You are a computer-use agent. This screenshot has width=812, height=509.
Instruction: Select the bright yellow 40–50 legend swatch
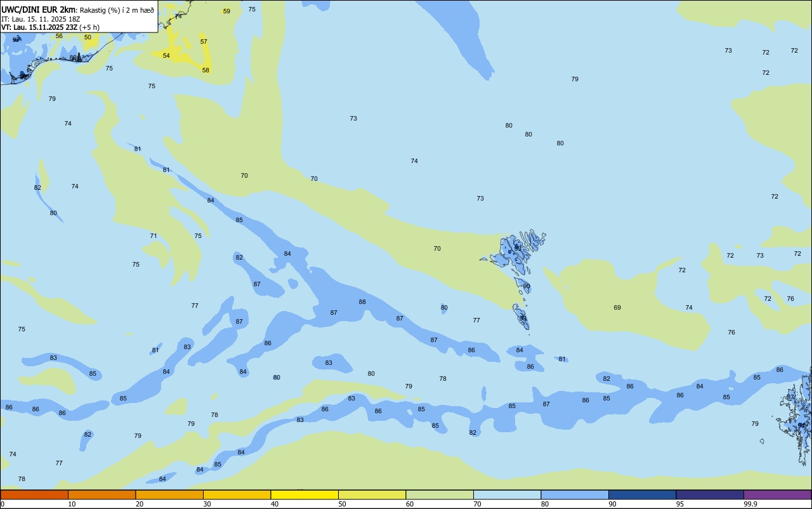click(x=304, y=494)
